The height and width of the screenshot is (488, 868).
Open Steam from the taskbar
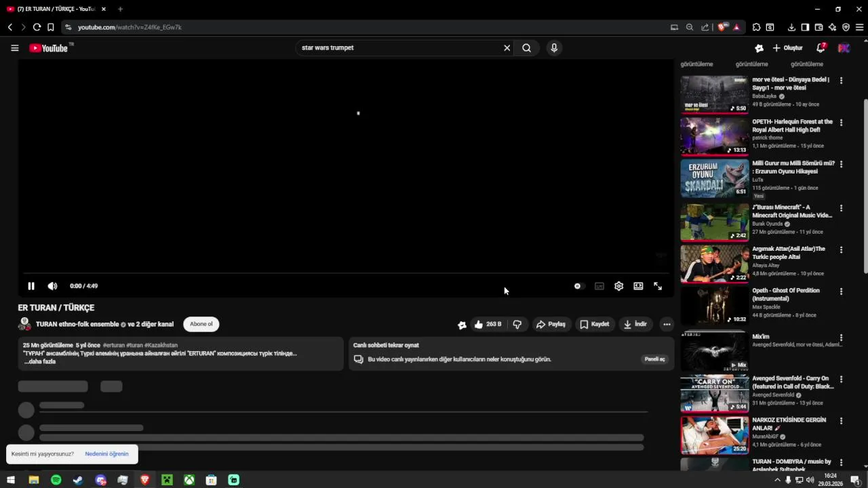pos(78,480)
